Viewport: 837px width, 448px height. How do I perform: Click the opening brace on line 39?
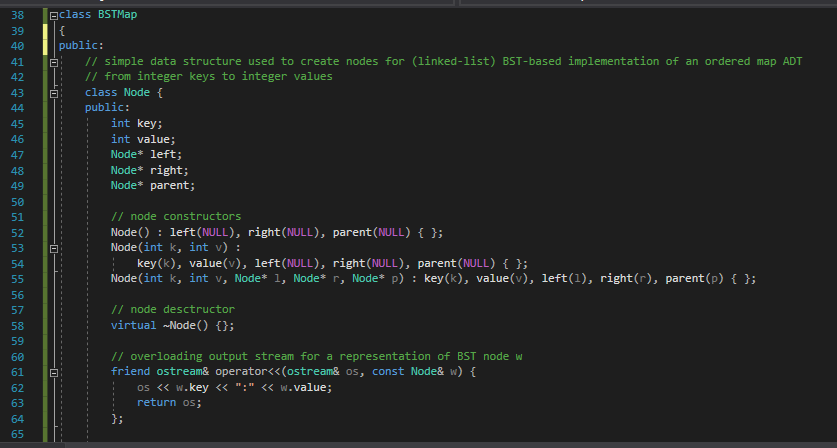(x=62, y=30)
